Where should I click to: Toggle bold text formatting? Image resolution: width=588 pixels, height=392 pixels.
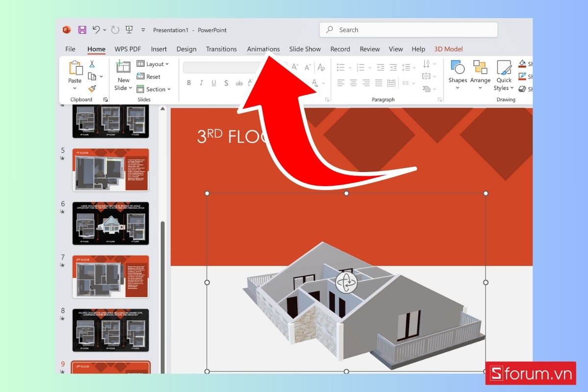click(x=189, y=83)
